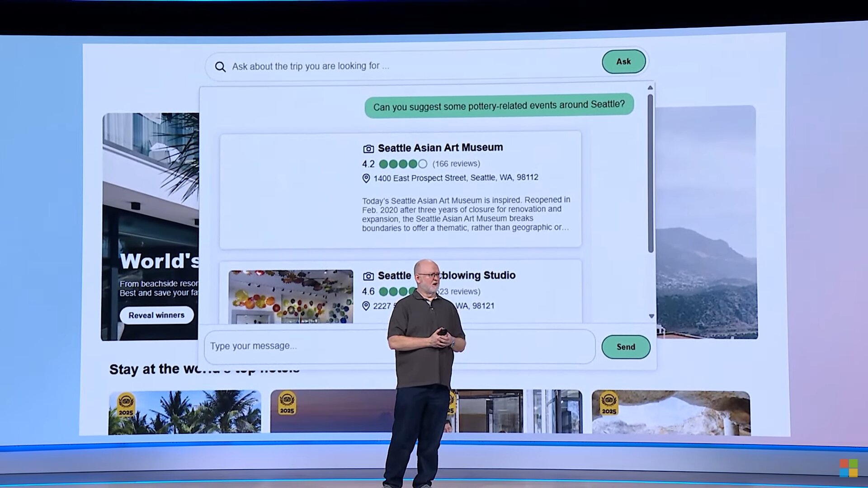Image resolution: width=868 pixels, height=488 pixels.
Task: Open the glassblowing Studio title link
Action: click(x=447, y=276)
